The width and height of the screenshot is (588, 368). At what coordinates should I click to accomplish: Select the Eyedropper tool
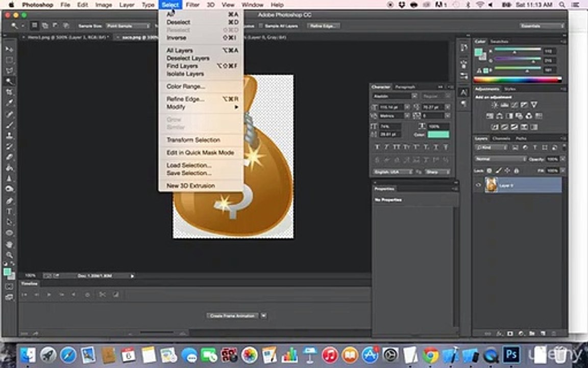tap(9, 103)
